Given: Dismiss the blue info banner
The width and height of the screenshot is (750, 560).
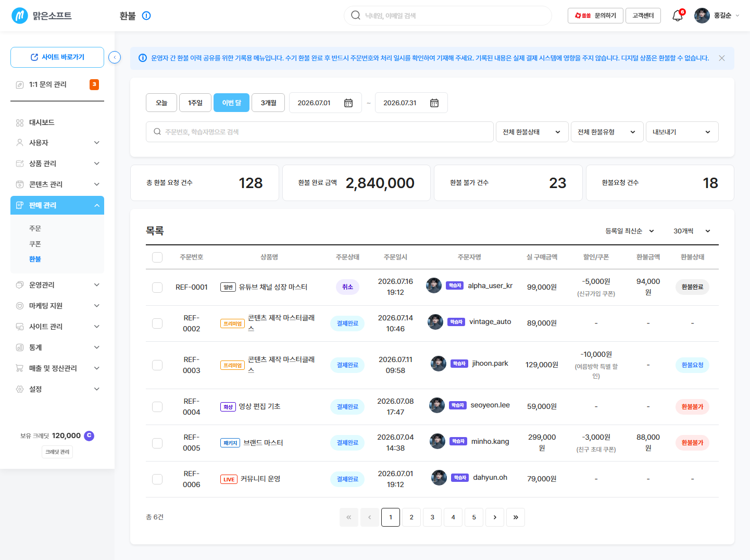Looking at the screenshot, I should pyautogui.click(x=722, y=58).
